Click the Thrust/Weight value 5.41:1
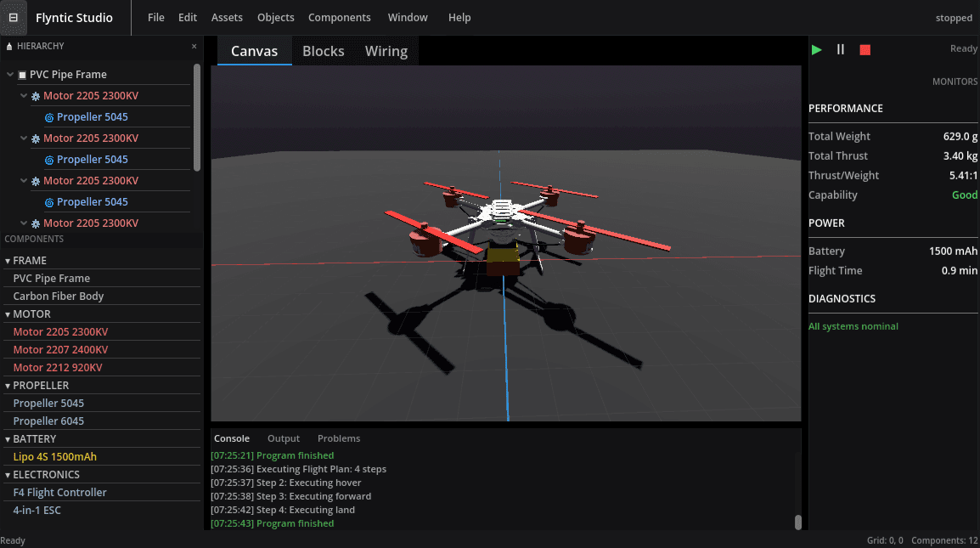Screen dimensions: 980x548 963,176
